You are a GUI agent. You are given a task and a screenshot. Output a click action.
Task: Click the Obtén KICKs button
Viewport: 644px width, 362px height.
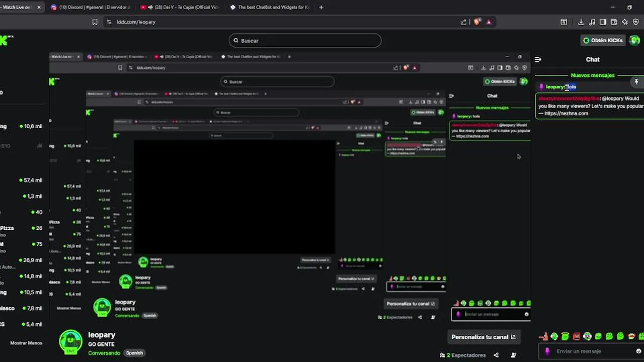603,40
